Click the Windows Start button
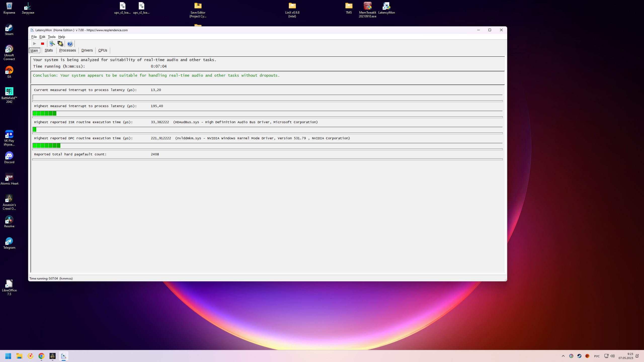 coord(8,356)
